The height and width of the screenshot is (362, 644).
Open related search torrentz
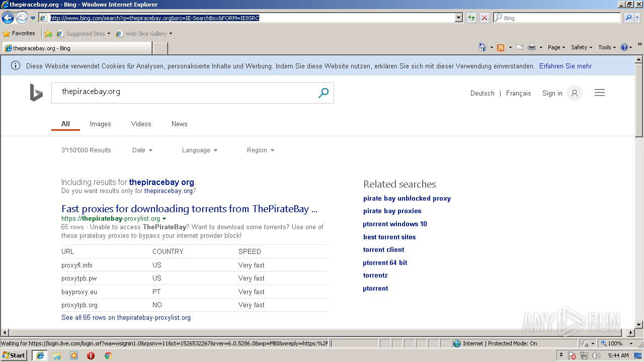pyautogui.click(x=375, y=275)
